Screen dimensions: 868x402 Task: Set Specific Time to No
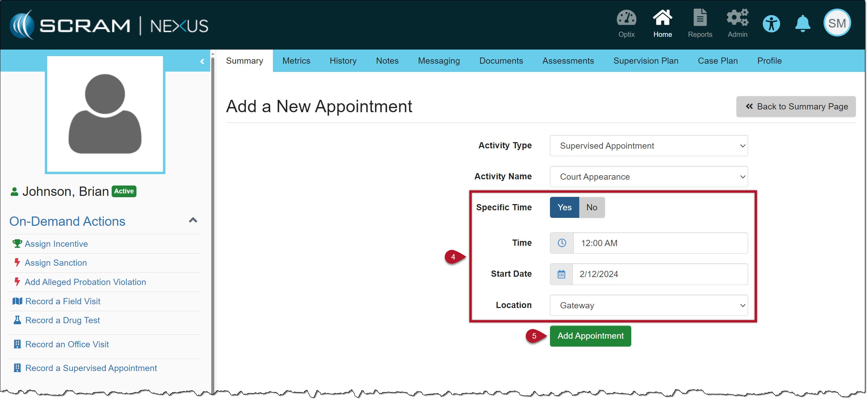click(x=591, y=207)
